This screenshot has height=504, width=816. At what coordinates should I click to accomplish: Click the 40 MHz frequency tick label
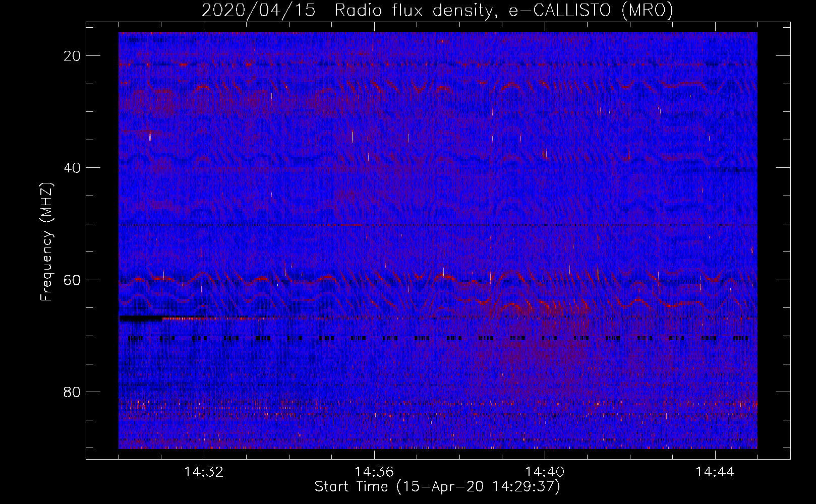pos(72,168)
